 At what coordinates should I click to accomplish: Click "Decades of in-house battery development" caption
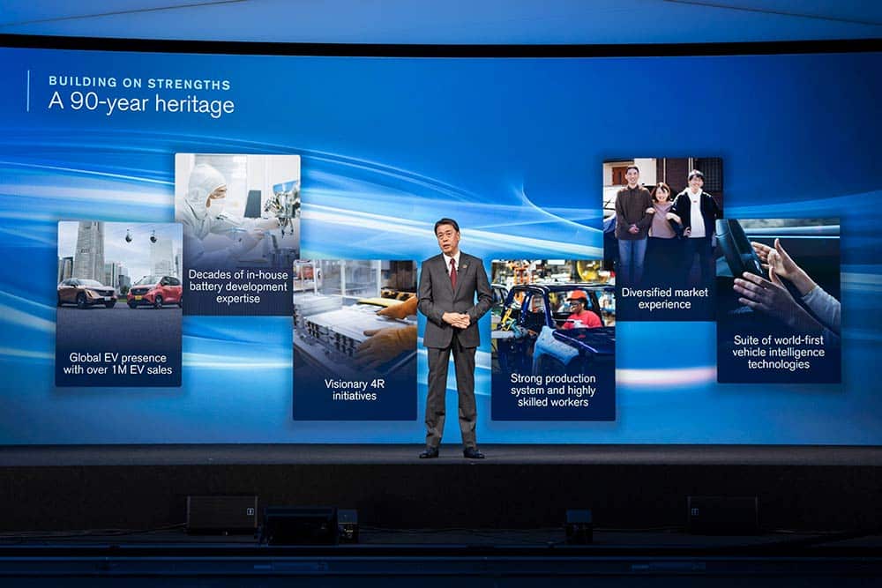click(237, 287)
